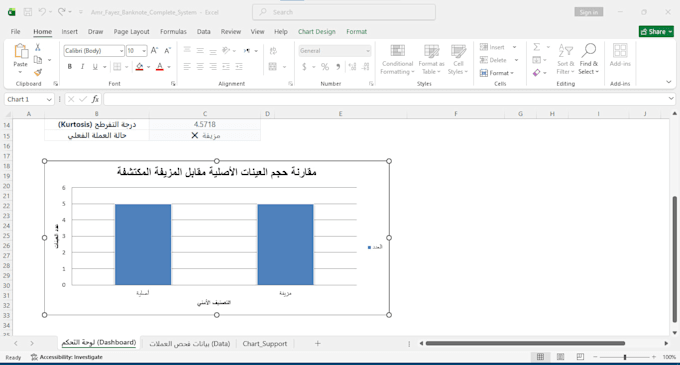Center text horizontally

[x=200, y=67]
